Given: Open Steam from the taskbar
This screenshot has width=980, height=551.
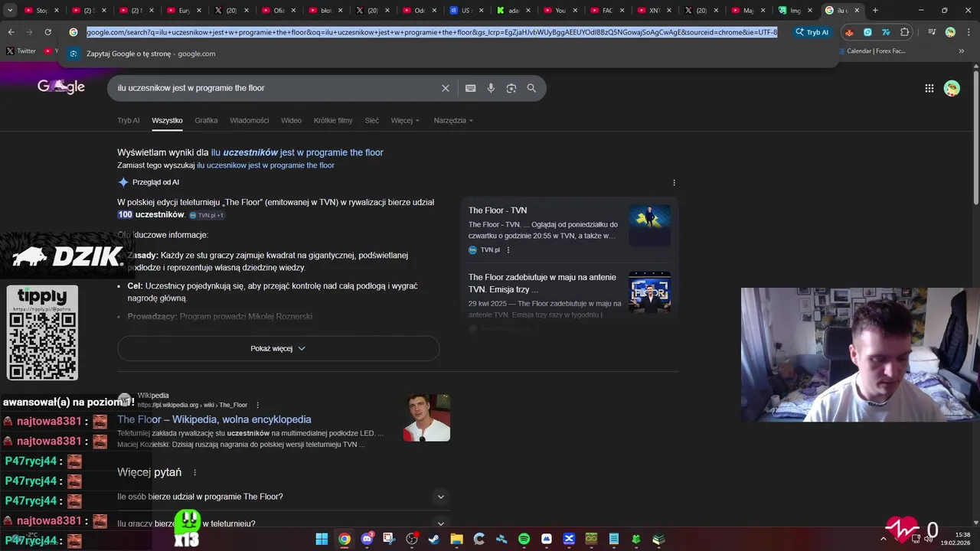Looking at the screenshot, I should [x=433, y=539].
